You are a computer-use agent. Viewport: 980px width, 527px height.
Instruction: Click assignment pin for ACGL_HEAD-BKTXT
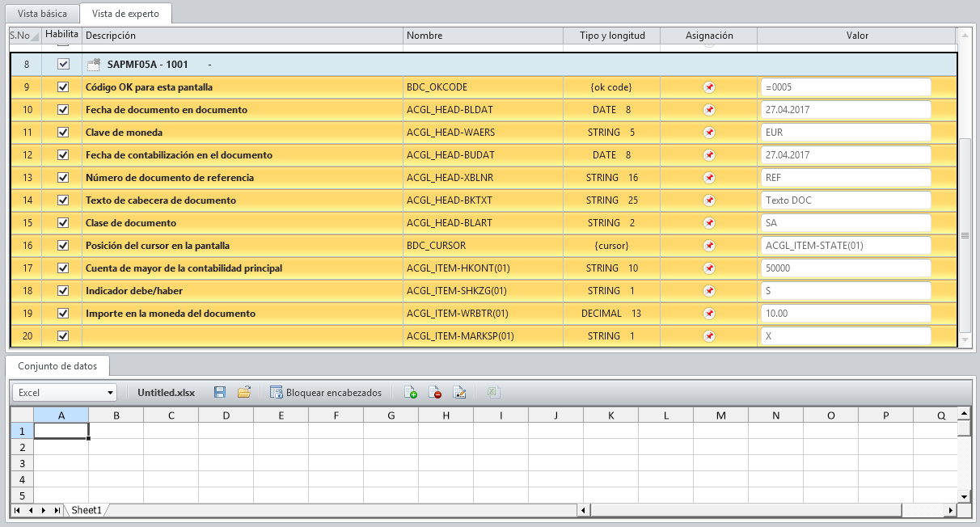click(709, 200)
